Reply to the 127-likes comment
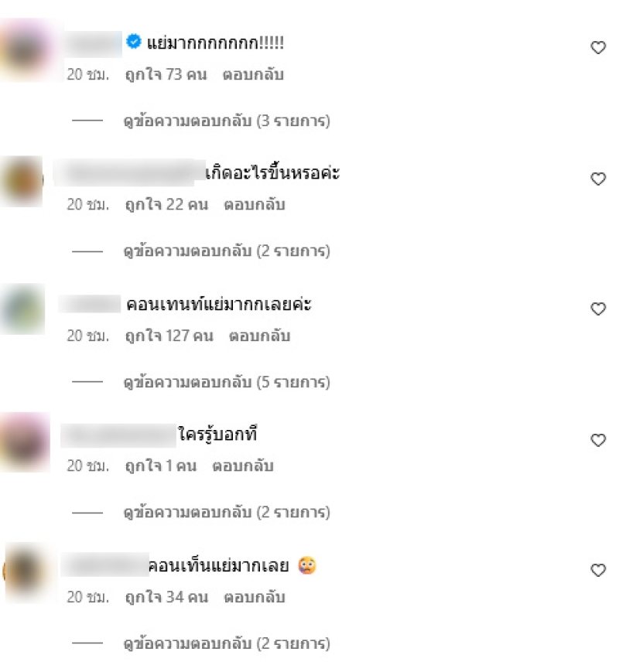The width and height of the screenshot is (619, 672). pyautogui.click(x=259, y=336)
